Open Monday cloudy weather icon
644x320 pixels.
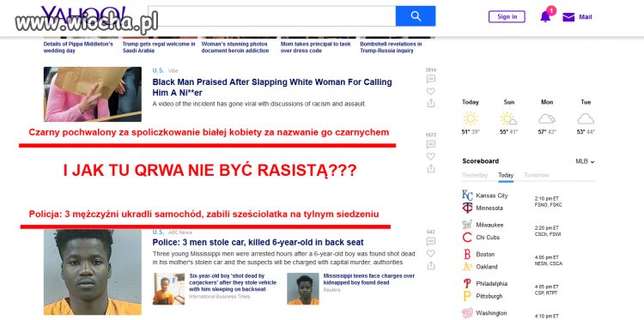(547, 119)
